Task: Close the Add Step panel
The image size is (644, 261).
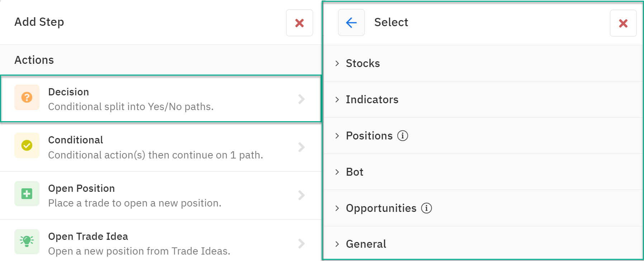Action: [x=299, y=23]
